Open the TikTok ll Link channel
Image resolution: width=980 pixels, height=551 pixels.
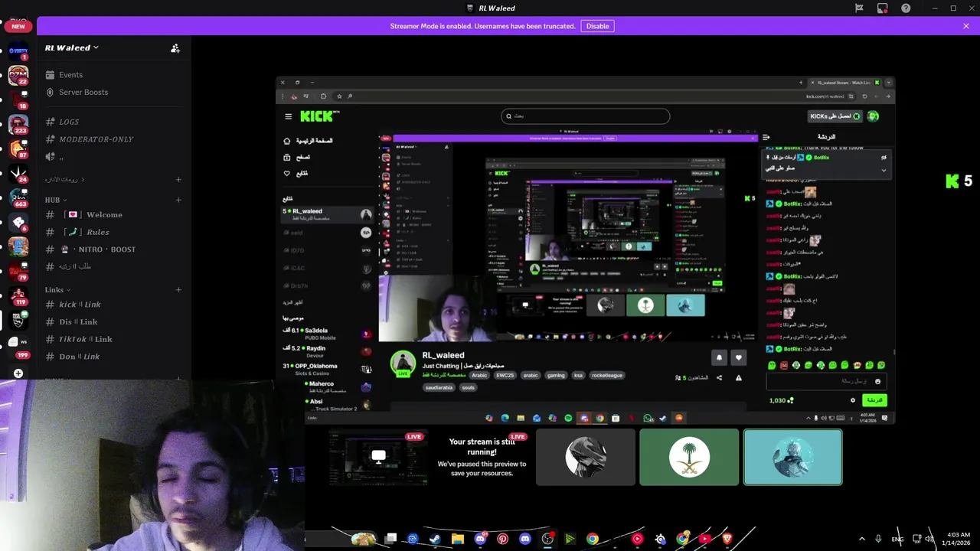[113, 339]
